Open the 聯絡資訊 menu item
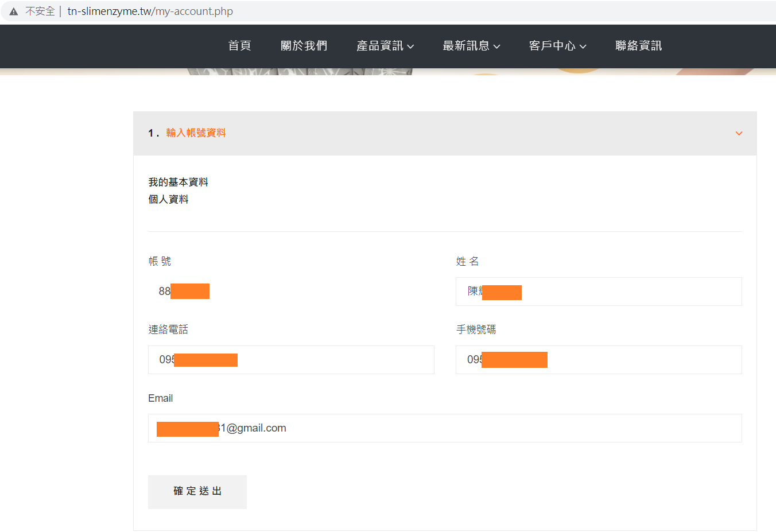 638,46
